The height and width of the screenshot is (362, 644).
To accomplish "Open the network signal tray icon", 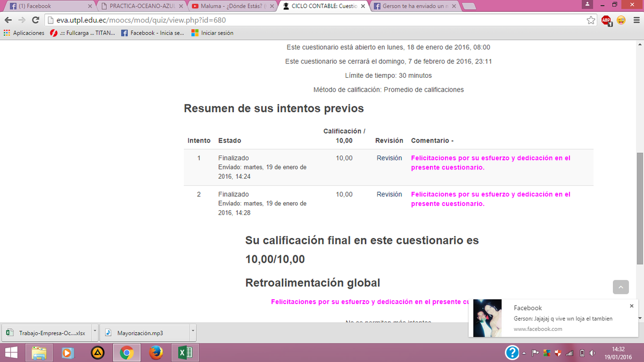I will pos(570,353).
